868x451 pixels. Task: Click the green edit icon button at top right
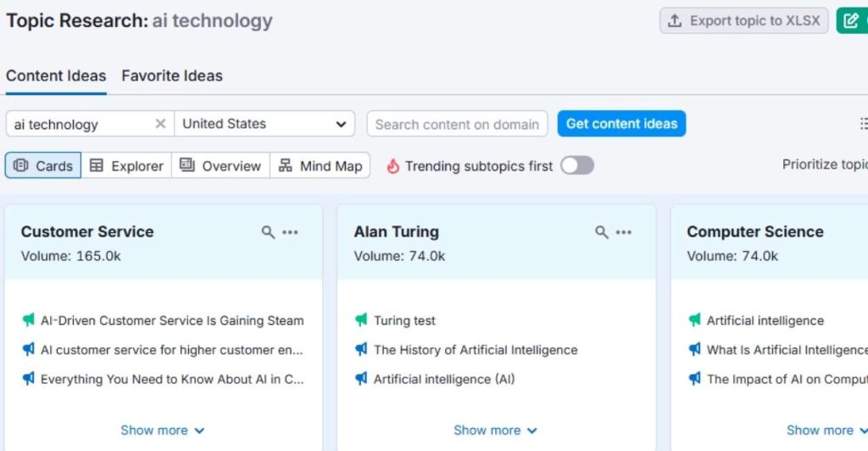coord(853,21)
